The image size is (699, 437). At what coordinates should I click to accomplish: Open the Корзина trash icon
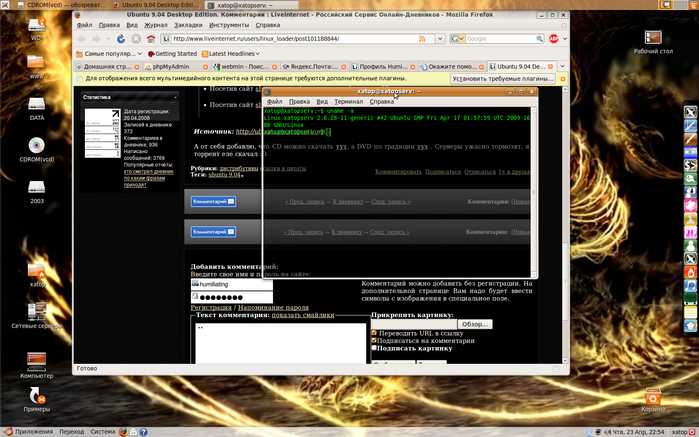pyautogui.click(x=653, y=400)
